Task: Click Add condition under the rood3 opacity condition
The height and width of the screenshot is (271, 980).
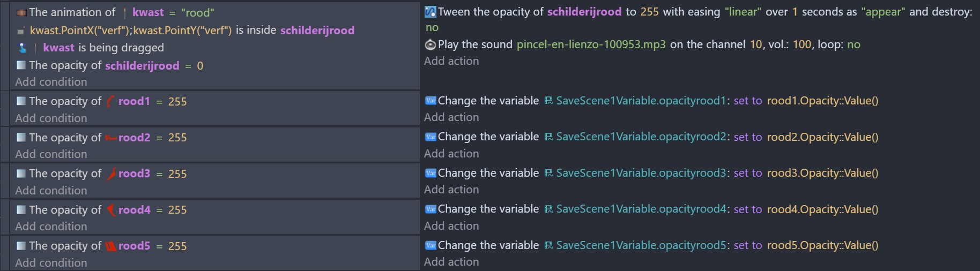Action: click(x=51, y=190)
